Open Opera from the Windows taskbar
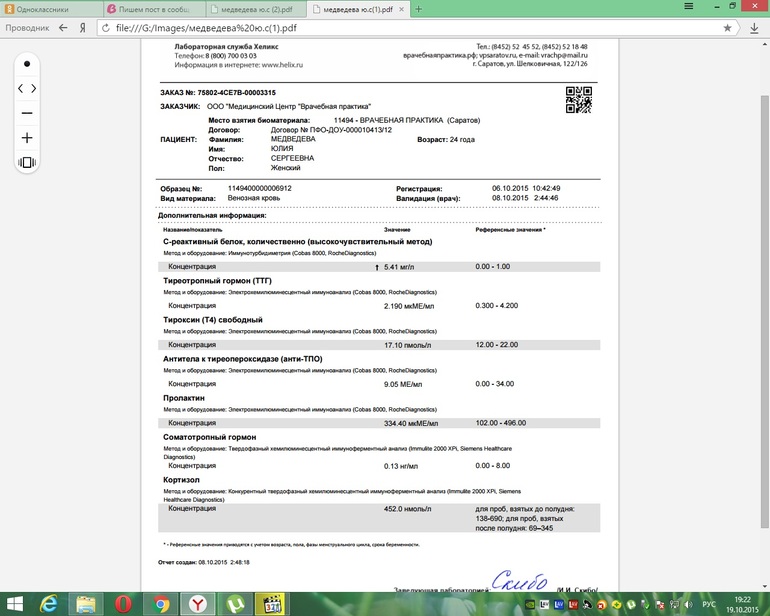Viewport: 770px width, 616px height. tap(123, 603)
